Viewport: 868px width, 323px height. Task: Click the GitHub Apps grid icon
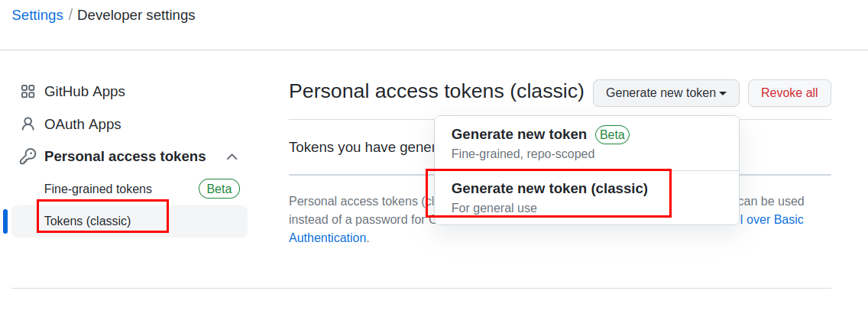28,92
